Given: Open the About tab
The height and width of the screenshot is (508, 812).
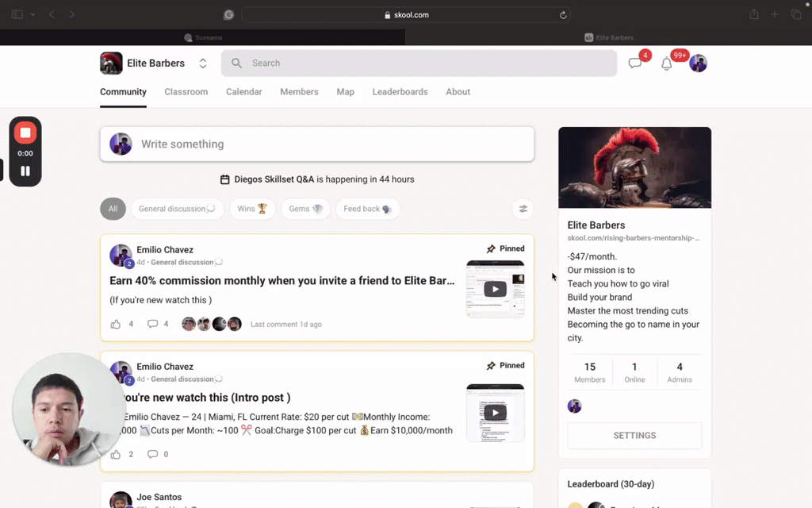Looking at the screenshot, I should coord(458,92).
